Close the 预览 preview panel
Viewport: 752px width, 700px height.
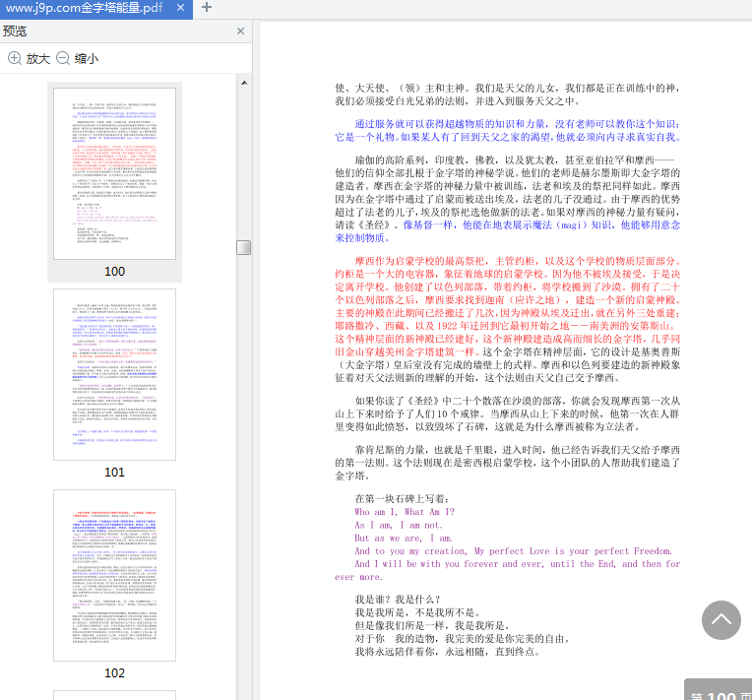coord(241,32)
